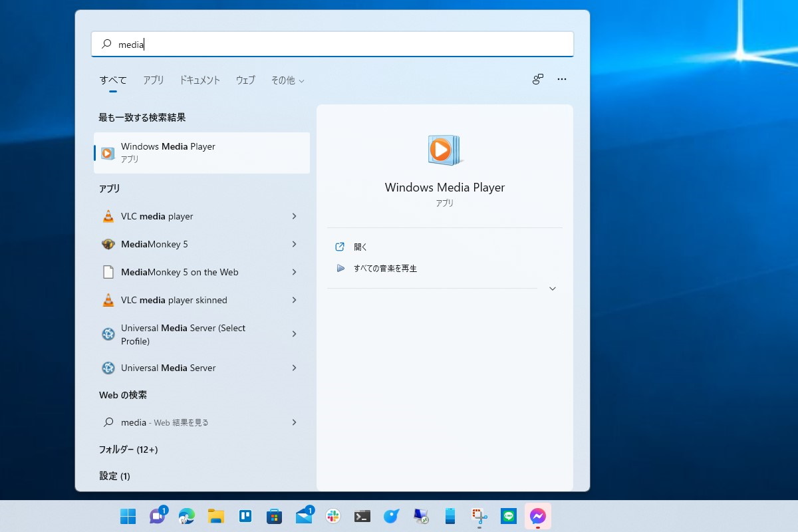Viewport: 798px width, 532px height.
Task: Expand more actions for Windows Media Player
Action: click(x=552, y=288)
